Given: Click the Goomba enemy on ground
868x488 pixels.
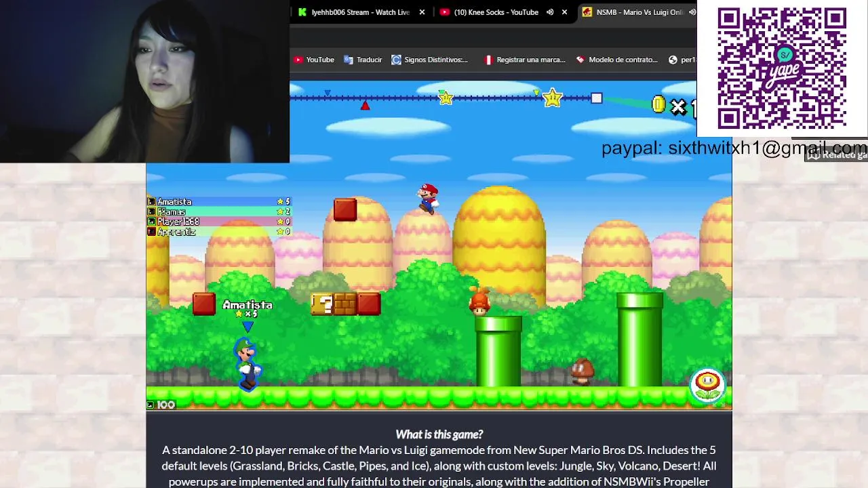Looking at the screenshot, I should click(x=582, y=372).
